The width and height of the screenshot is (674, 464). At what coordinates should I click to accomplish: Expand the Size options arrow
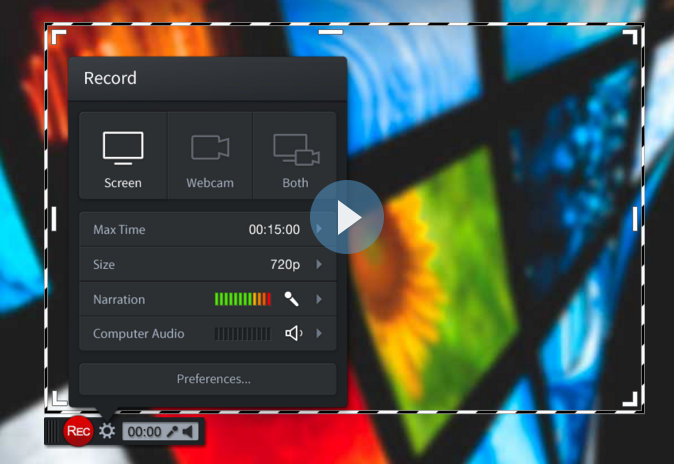click(x=319, y=264)
